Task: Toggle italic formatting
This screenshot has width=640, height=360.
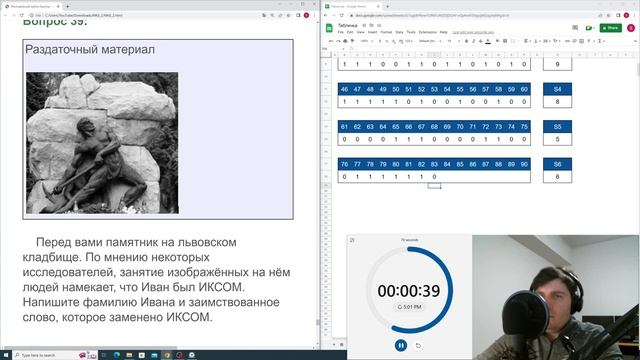Action: pyautogui.click(x=473, y=41)
